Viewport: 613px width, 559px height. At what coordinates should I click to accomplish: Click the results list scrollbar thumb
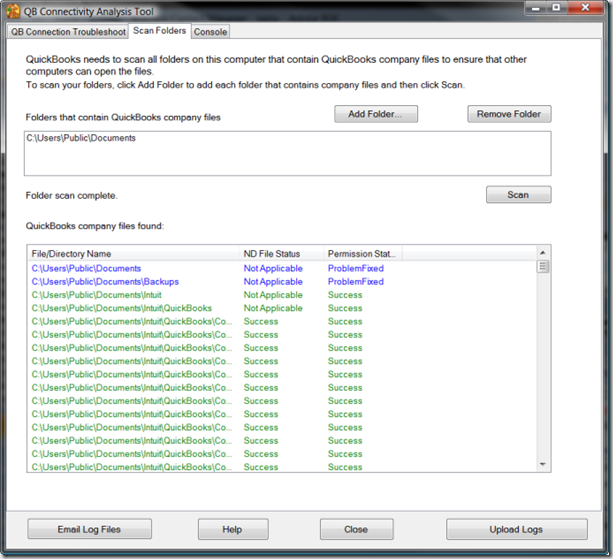543,267
